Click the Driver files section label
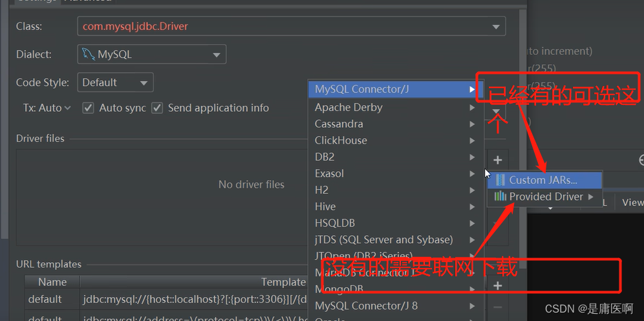Viewport: 644px width, 321px height. (40, 138)
